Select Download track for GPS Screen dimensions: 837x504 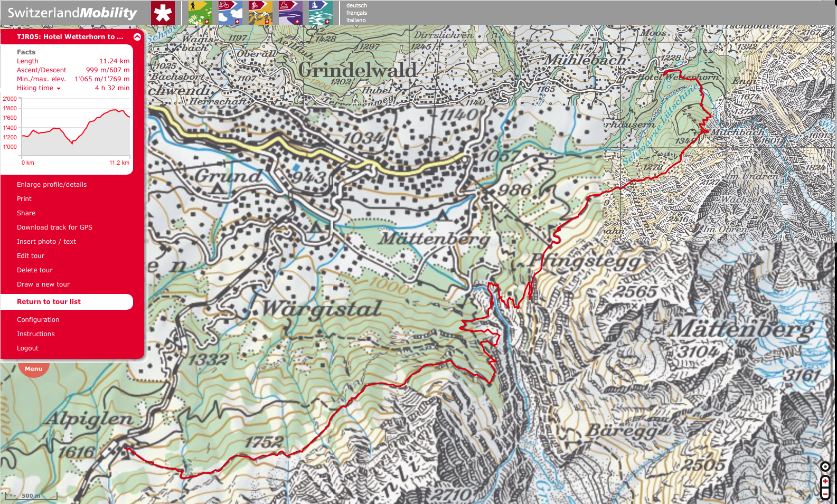[x=54, y=227]
